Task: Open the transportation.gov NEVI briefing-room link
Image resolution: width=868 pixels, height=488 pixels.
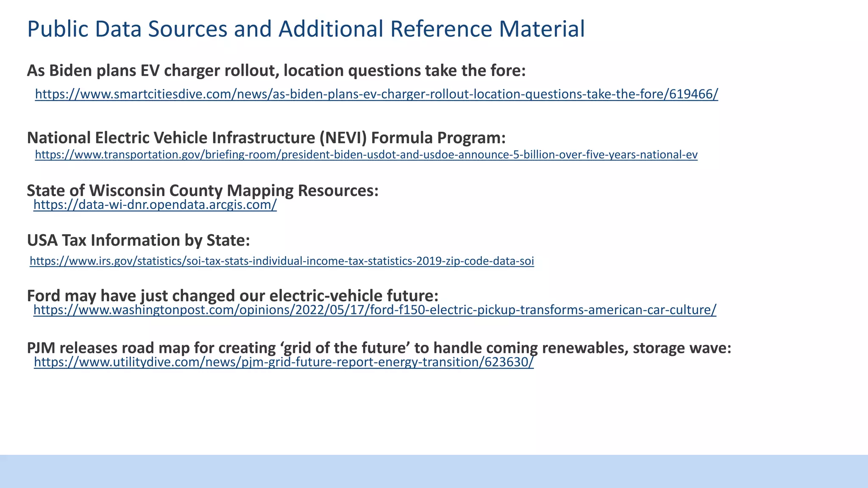Action: pos(366,155)
